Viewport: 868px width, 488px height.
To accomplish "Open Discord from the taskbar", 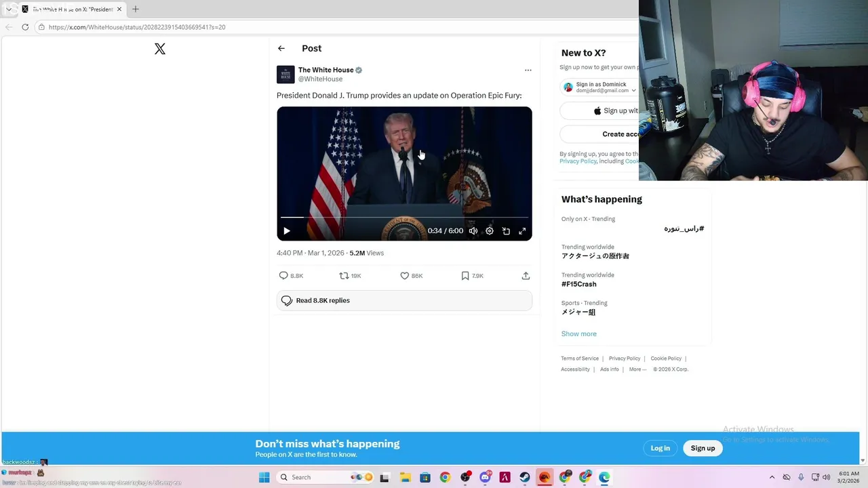I will click(485, 477).
